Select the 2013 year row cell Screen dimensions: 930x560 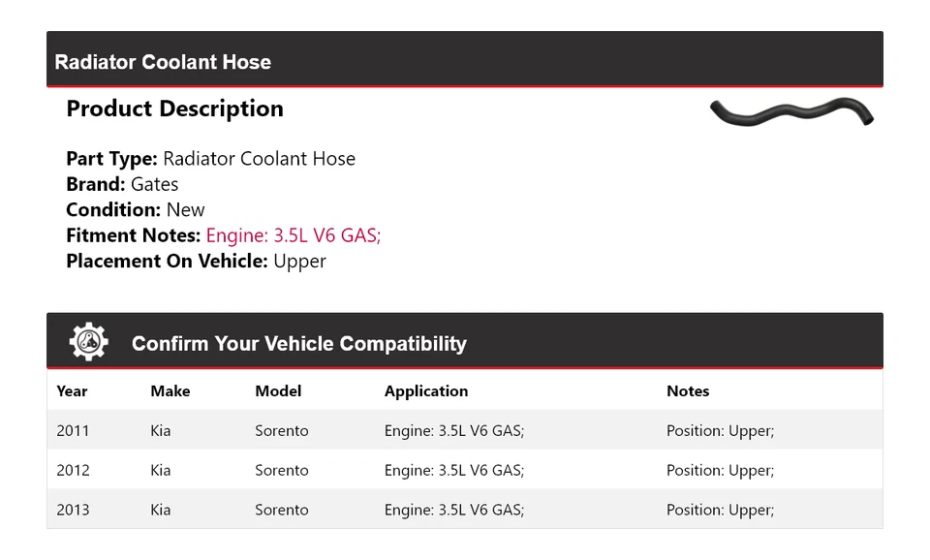point(73,511)
